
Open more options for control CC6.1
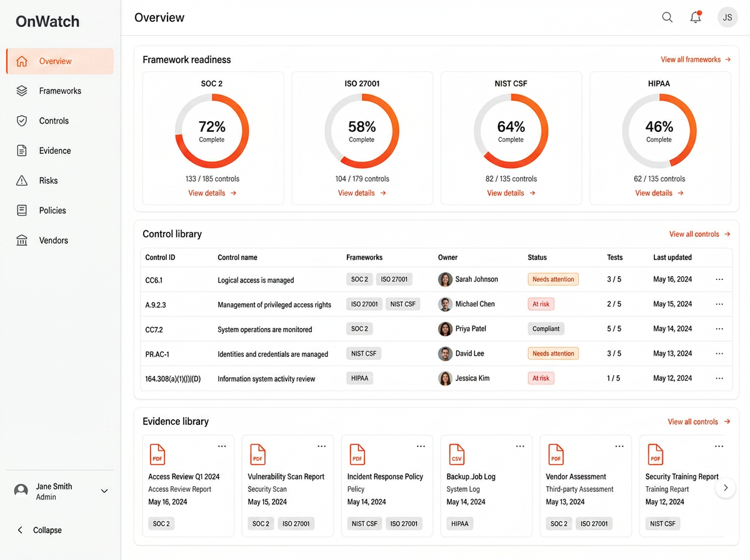click(x=719, y=279)
